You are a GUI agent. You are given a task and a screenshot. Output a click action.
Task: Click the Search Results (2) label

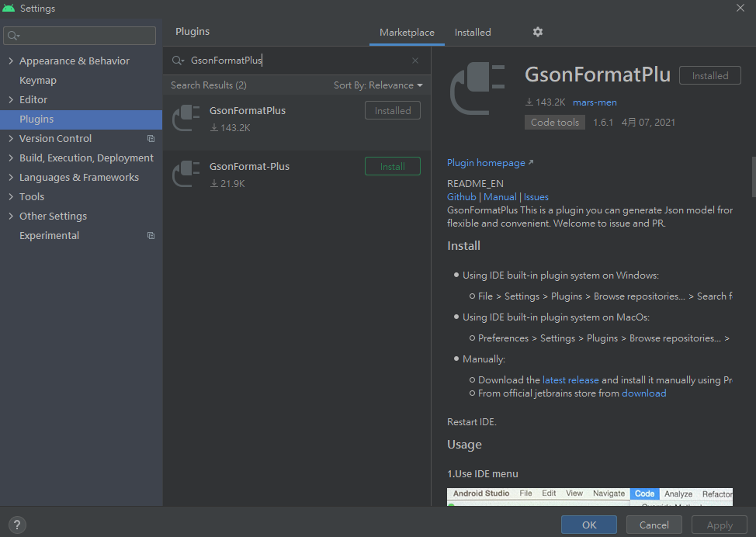click(x=208, y=85)
